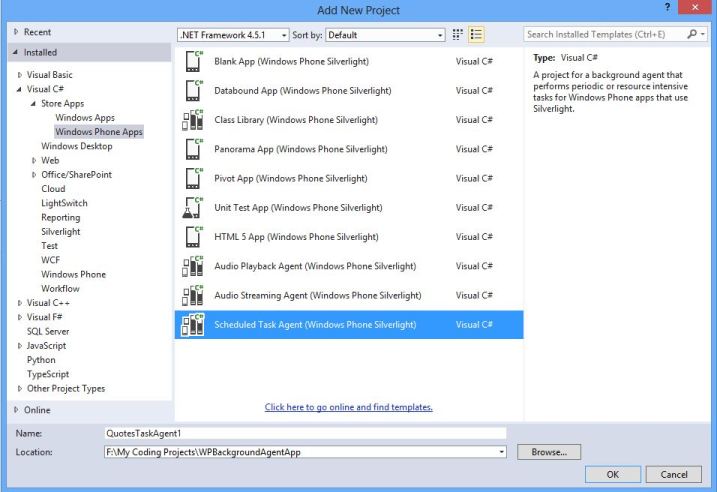This screenshot has width=717, height=492.
Task: Click the Cancel button
Action: [674, 475]
